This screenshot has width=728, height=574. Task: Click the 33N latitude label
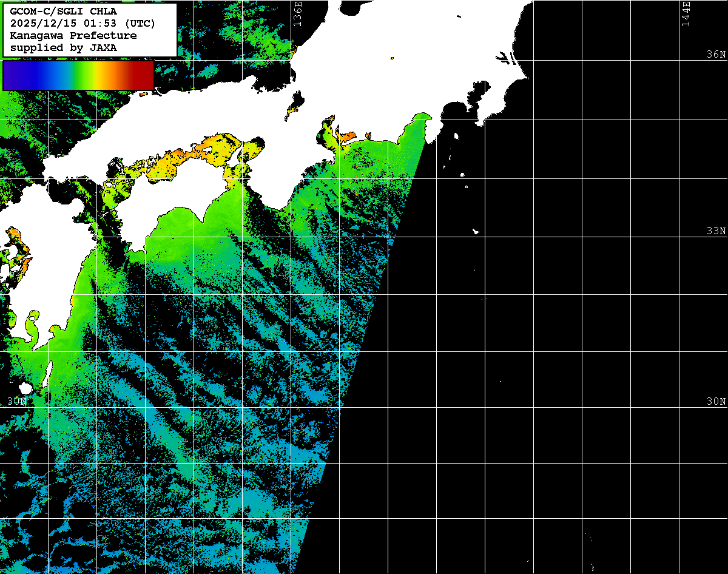coord(716,231)
